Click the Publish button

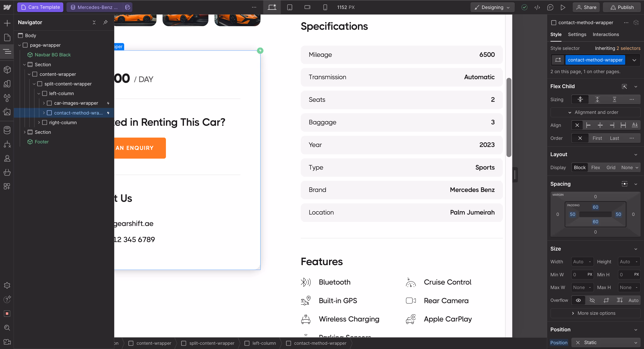621,7
